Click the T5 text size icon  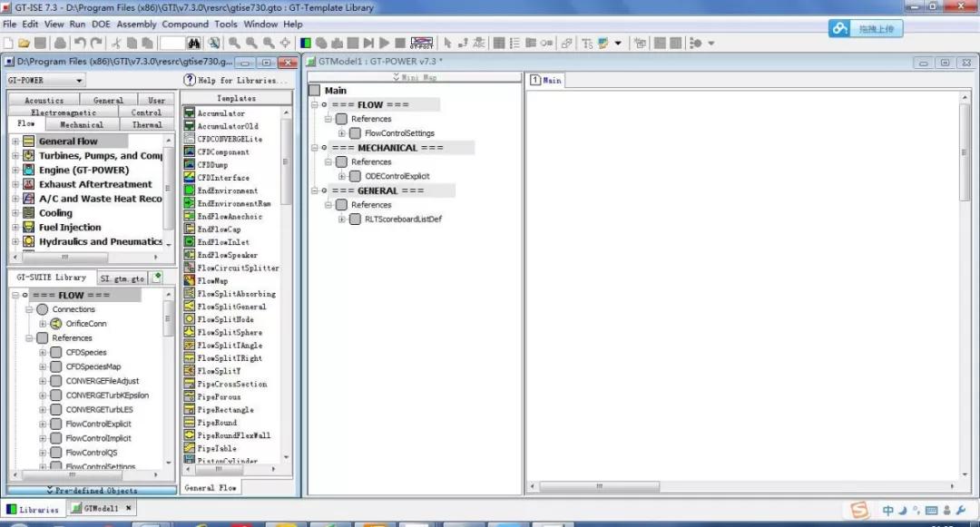(587, 43)
